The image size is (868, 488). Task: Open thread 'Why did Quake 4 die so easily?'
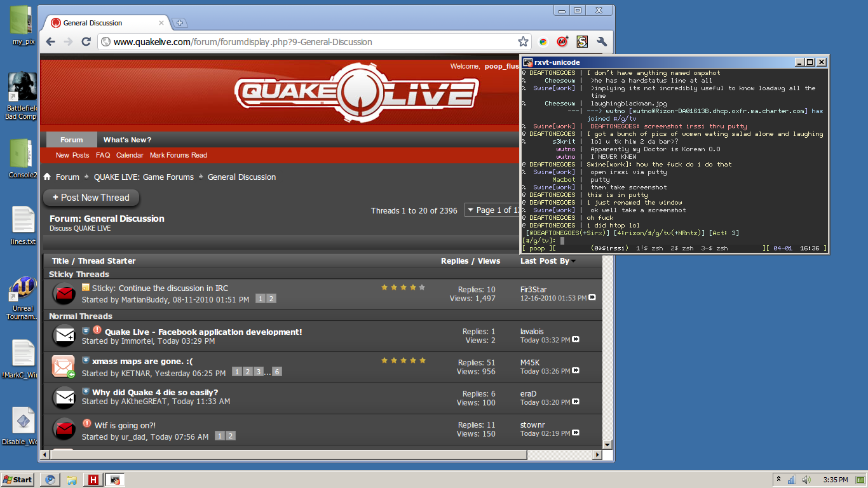tap(155, 392)
